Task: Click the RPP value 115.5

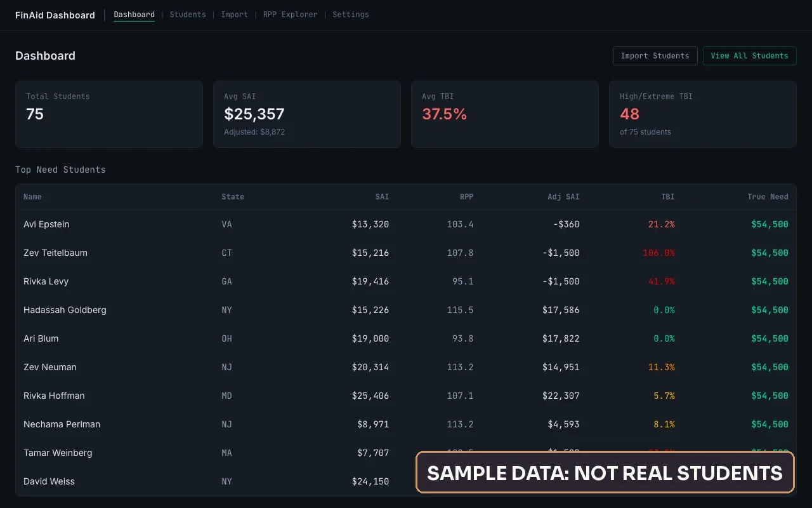Action: 461,310
